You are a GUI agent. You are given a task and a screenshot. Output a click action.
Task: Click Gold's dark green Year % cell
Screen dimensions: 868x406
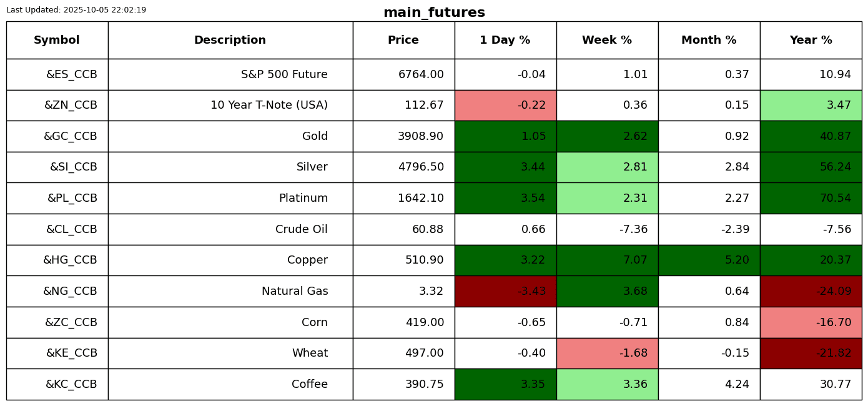point(811,136)
